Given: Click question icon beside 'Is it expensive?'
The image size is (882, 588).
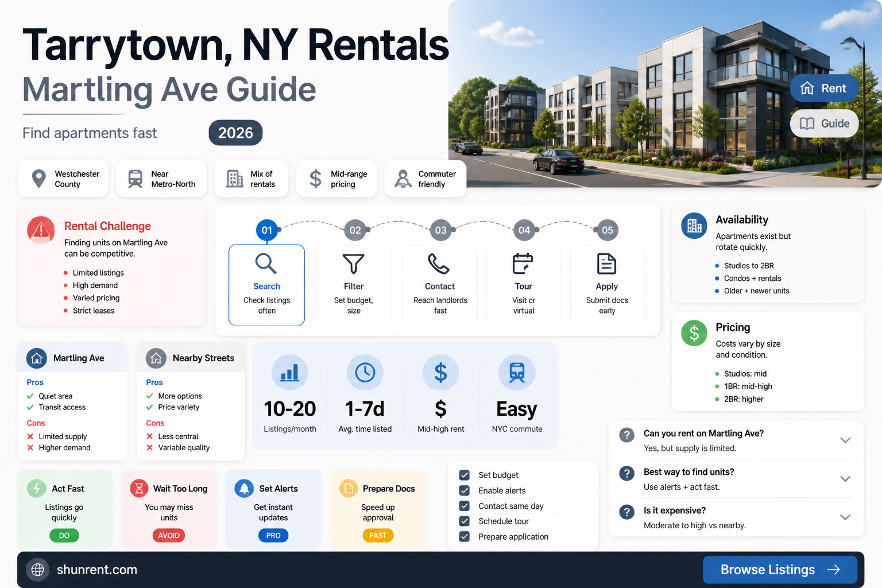Looking at the screenshot, I should [627, 512].
